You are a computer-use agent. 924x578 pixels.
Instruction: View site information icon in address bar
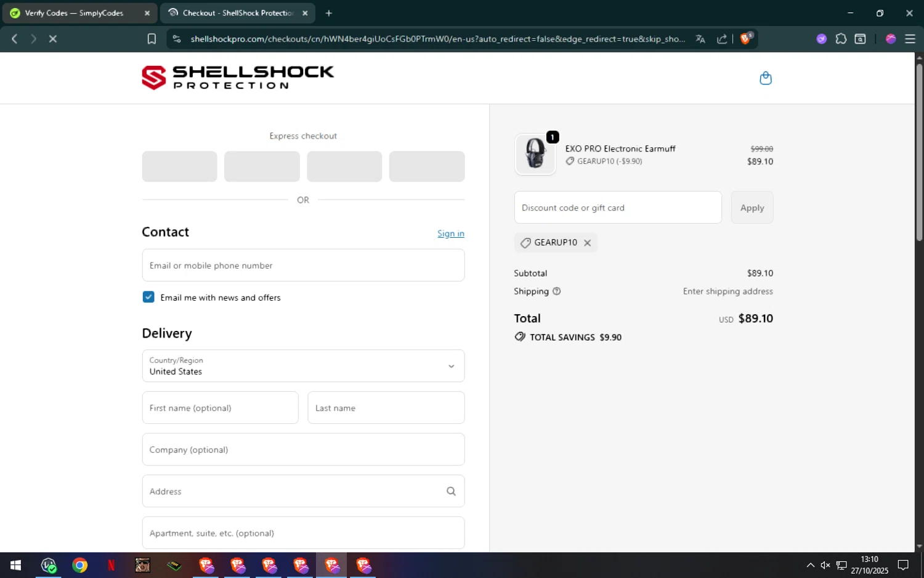177,39
